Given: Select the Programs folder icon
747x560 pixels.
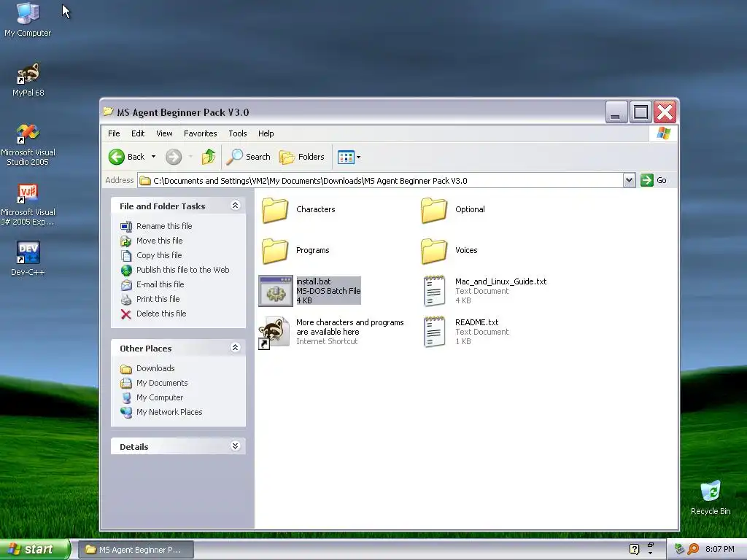Looking at the screenshot, I should [x=275, y=251].
